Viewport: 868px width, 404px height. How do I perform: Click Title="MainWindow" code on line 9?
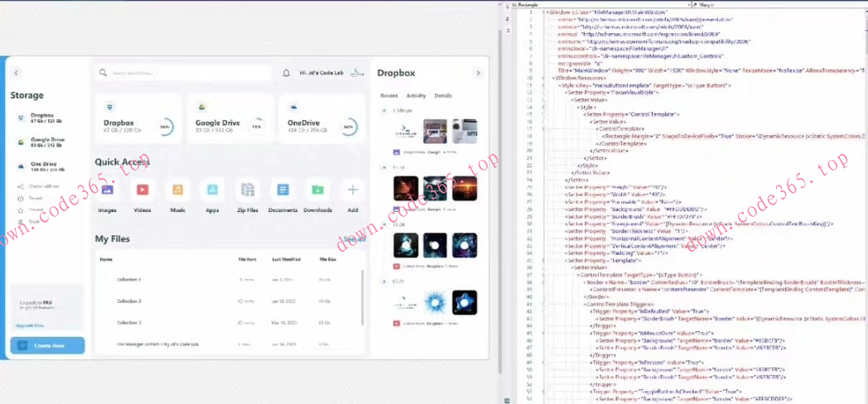click(x=583, y=71)
